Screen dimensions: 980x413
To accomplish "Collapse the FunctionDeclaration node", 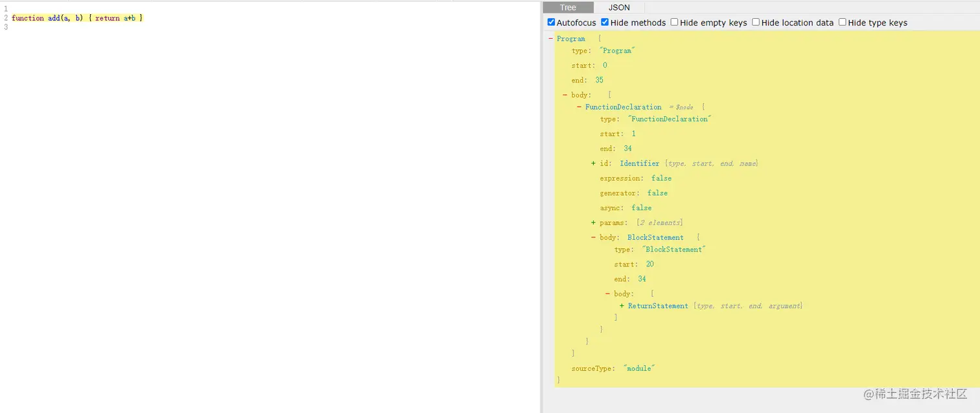I will click(579, 107).
